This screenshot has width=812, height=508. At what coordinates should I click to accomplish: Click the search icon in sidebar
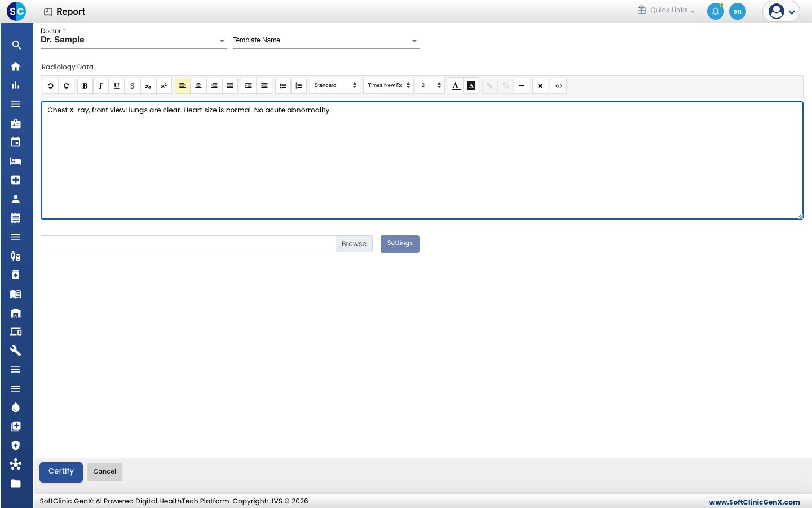16,45
